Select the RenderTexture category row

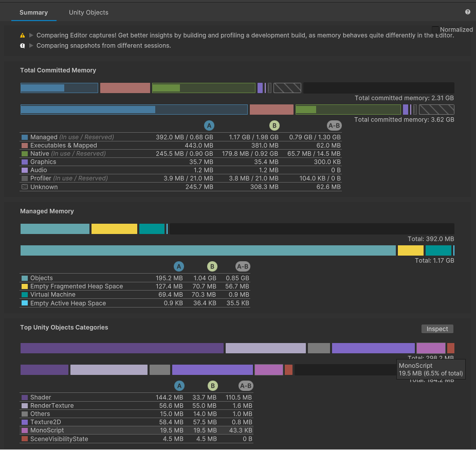pyautogui.click(x=103, y=405)
